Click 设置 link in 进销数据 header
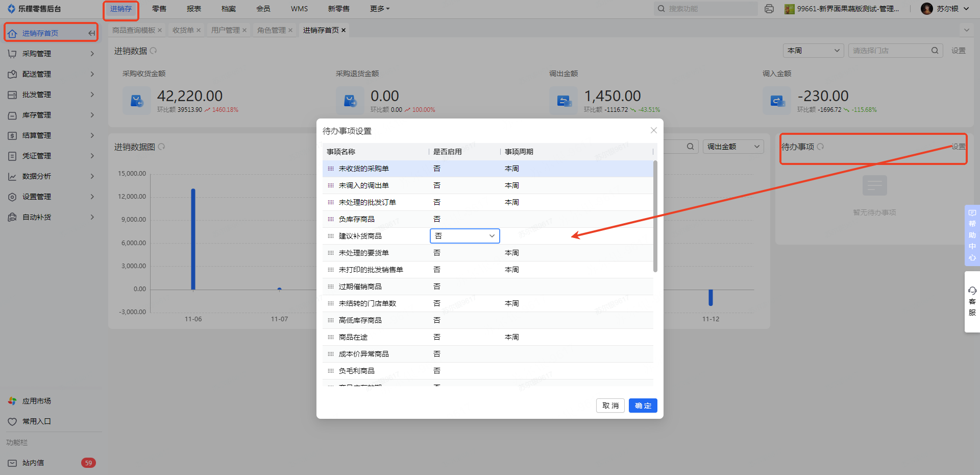 [959, 51]
